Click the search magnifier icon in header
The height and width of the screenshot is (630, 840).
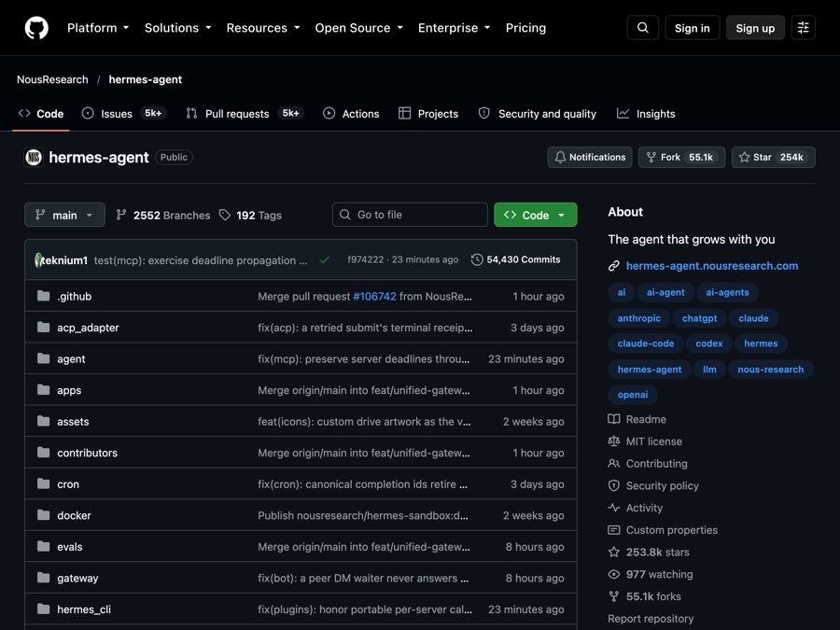(643, 28)
